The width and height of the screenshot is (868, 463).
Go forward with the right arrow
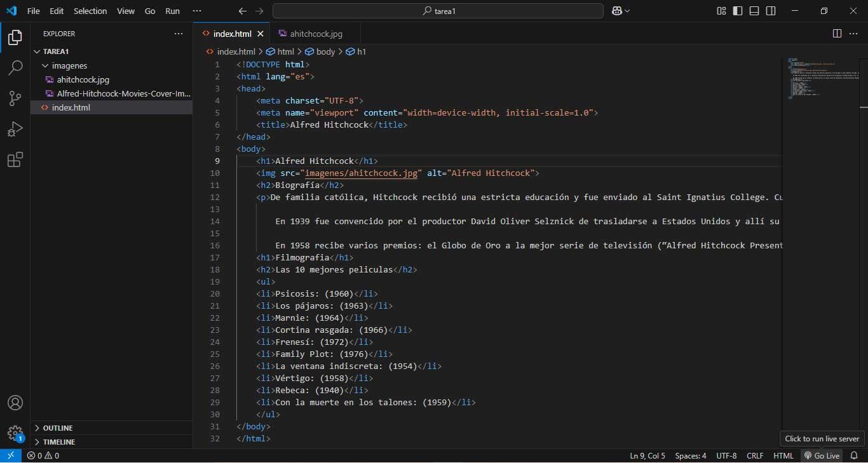pyautogui.click(x=259, y=11)
